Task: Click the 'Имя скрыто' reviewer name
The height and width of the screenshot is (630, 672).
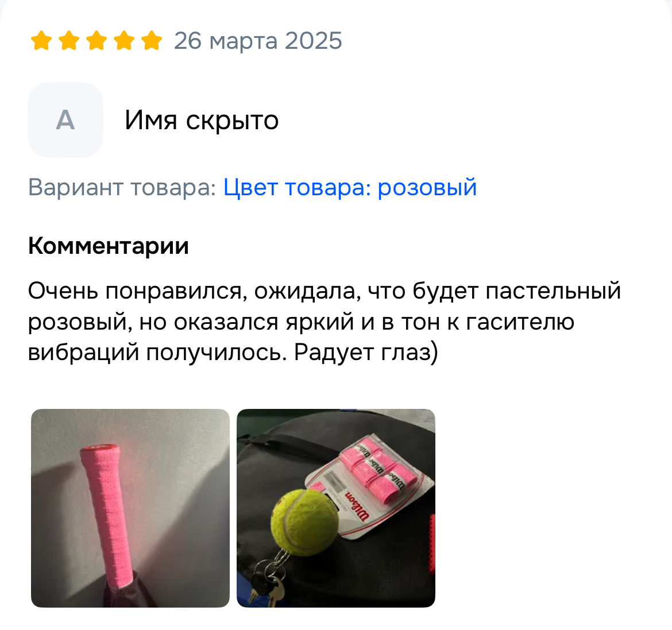Action: 202,120
